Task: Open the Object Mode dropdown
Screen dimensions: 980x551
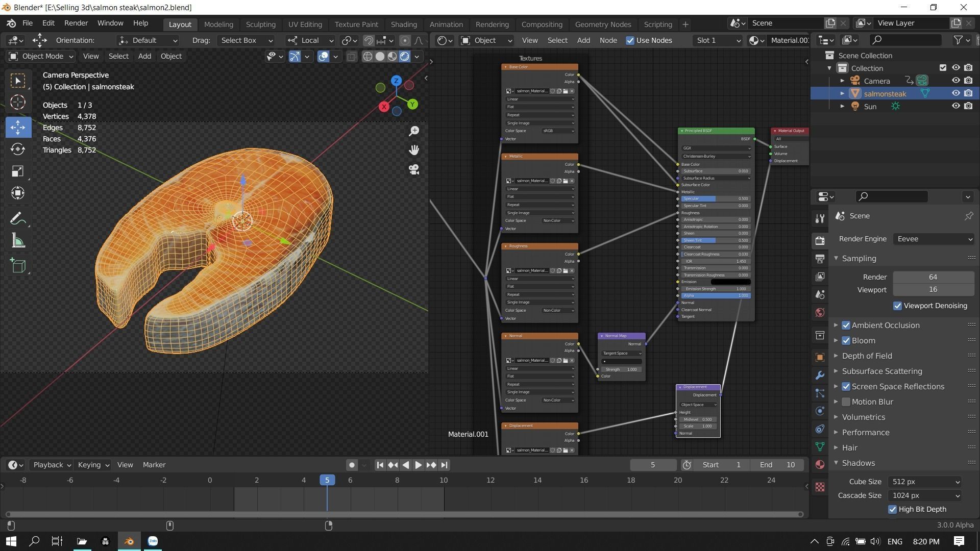Action: coord(41,56)
